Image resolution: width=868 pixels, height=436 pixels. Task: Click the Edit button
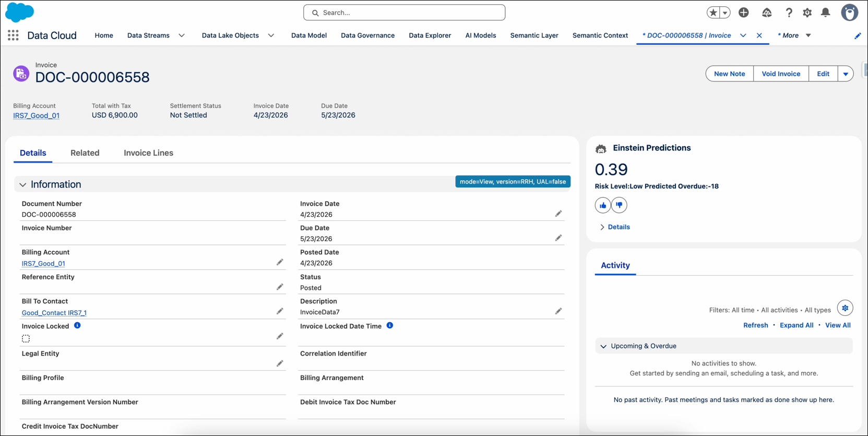[x=823, y=74]
